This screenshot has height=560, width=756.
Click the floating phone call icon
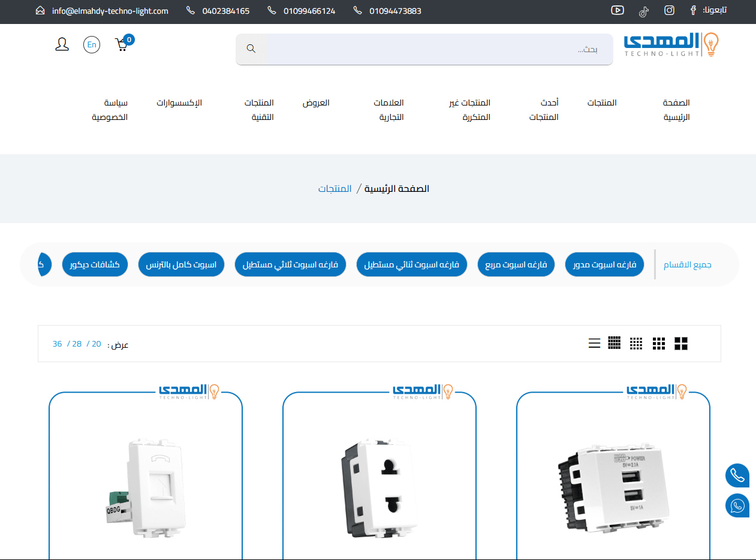click(x=737, y=475)
